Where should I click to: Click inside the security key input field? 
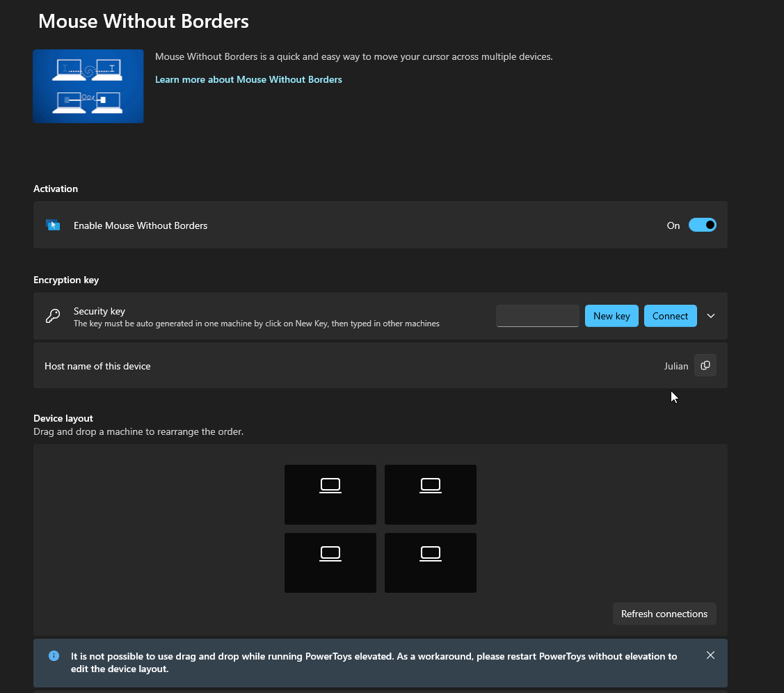pyautogui.click(x=537, y=315)
